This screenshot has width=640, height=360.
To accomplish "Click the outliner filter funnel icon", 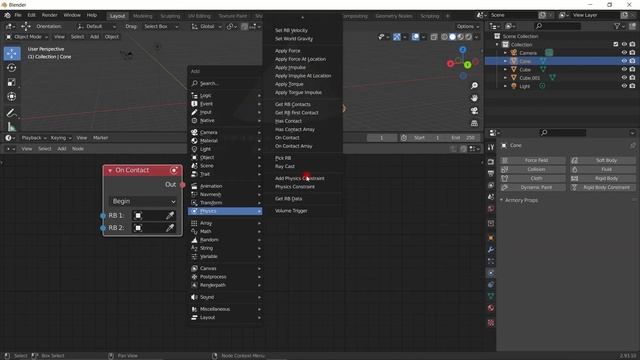I will point(617,26).
